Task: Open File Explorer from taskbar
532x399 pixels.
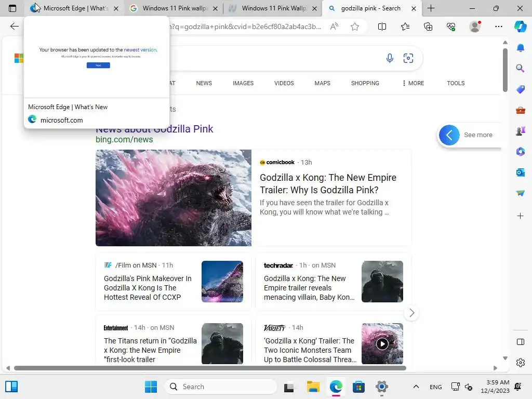Action: pos(313,387)
